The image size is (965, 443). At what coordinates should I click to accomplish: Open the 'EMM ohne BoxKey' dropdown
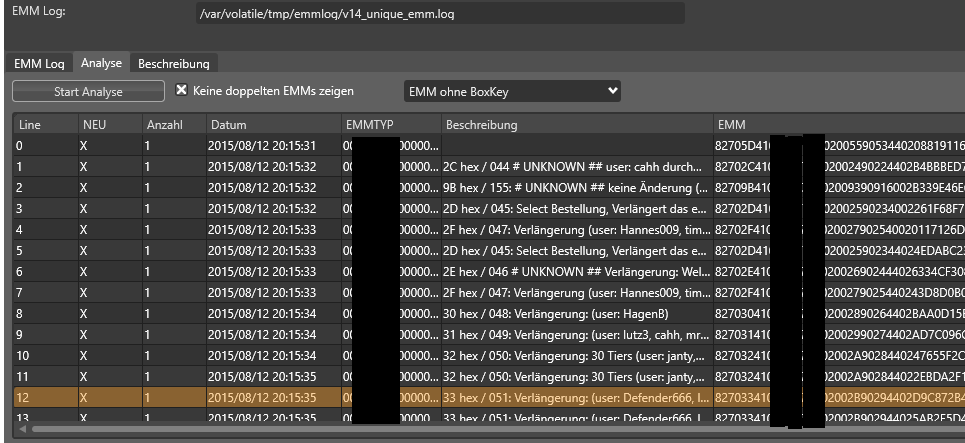click(512, 91)
